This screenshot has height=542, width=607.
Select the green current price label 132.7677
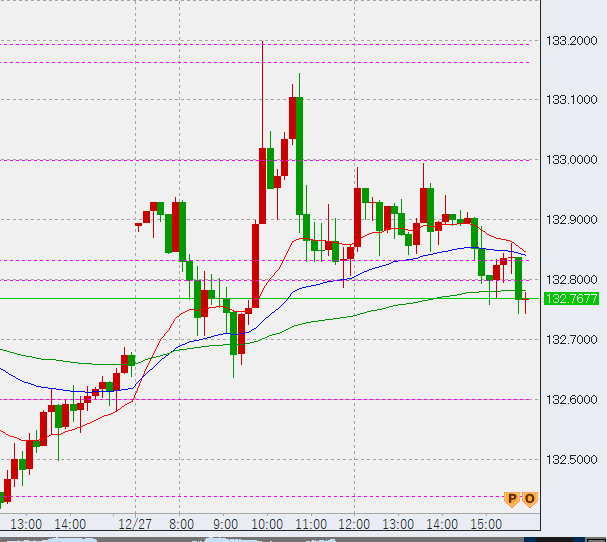(x=571, y=298)
